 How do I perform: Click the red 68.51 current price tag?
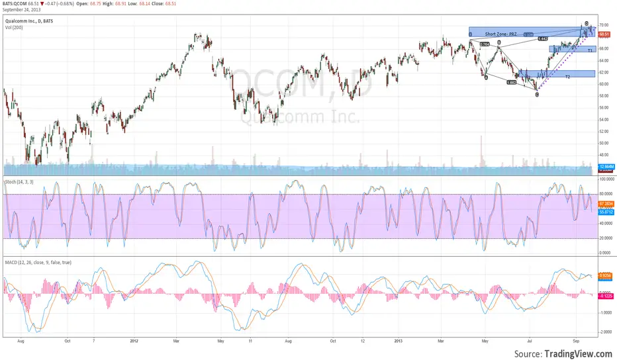pyautogui.click(x=604, y=34)
